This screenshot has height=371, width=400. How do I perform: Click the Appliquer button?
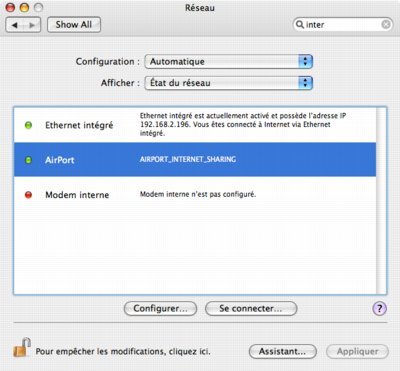pos(357,351)
